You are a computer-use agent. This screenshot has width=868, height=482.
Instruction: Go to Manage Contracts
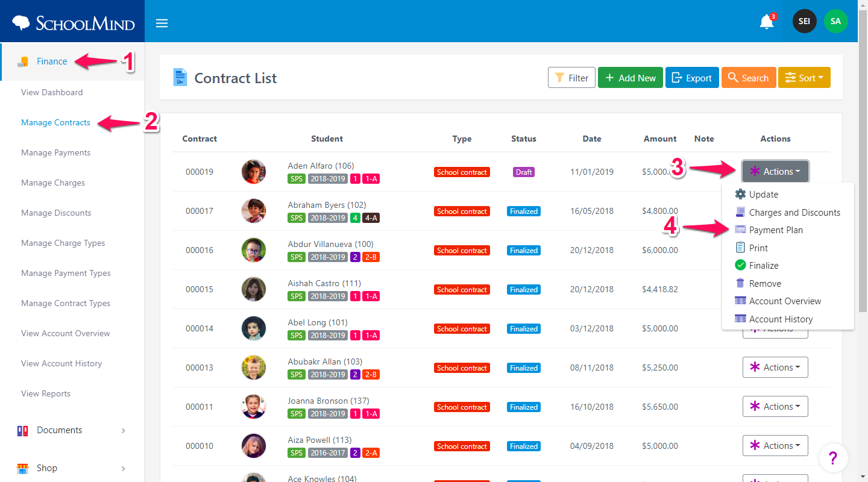pyautogui.click(x=55, y=122)
